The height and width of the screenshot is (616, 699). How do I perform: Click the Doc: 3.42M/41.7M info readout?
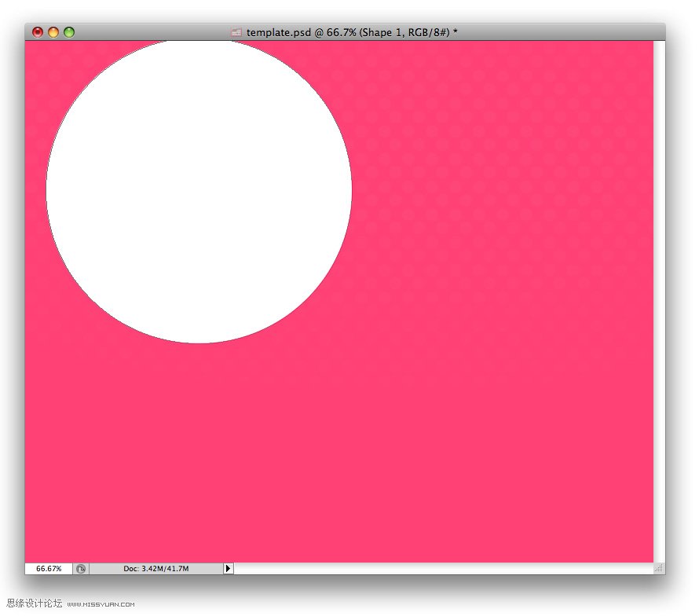(156, 568)
